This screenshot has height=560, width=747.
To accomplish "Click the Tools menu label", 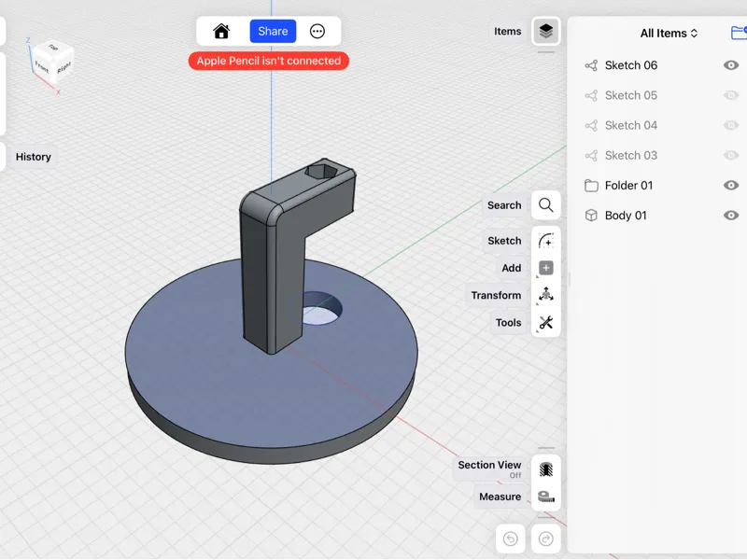I will (508, 323).
